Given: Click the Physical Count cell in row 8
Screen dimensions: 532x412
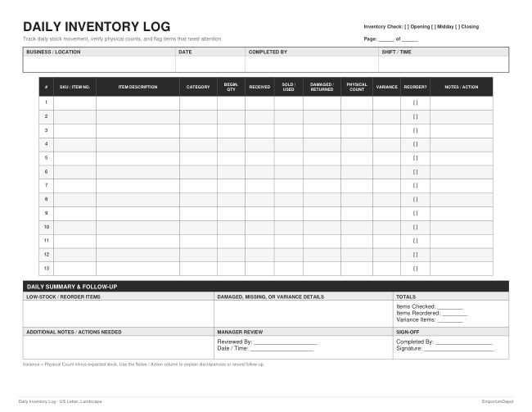Looking at the screenshot, I should (x=357, y=200).
